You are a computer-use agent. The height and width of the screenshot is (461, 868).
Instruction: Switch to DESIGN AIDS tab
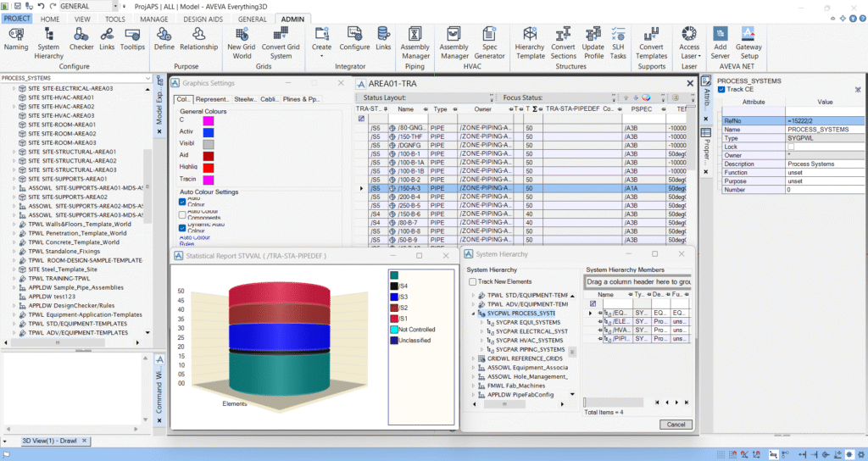click(x=203, y=19)
